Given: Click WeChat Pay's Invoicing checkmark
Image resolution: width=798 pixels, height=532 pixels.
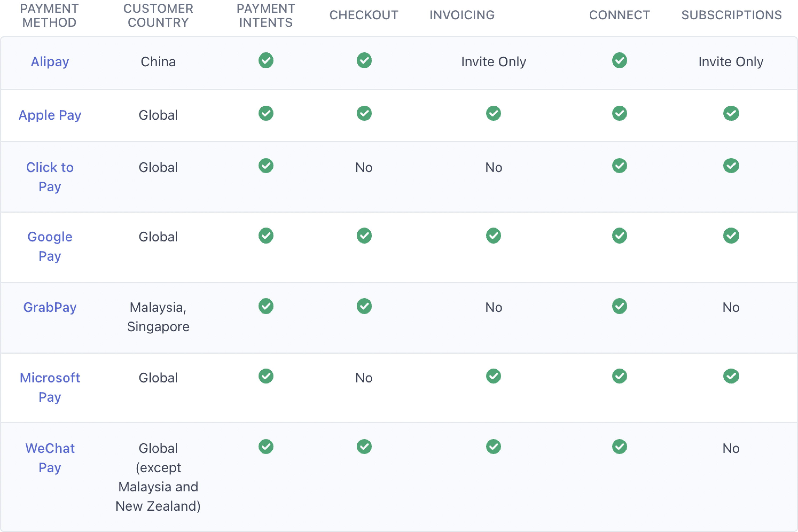Looking at the screenshot, I should pos(493,447).
